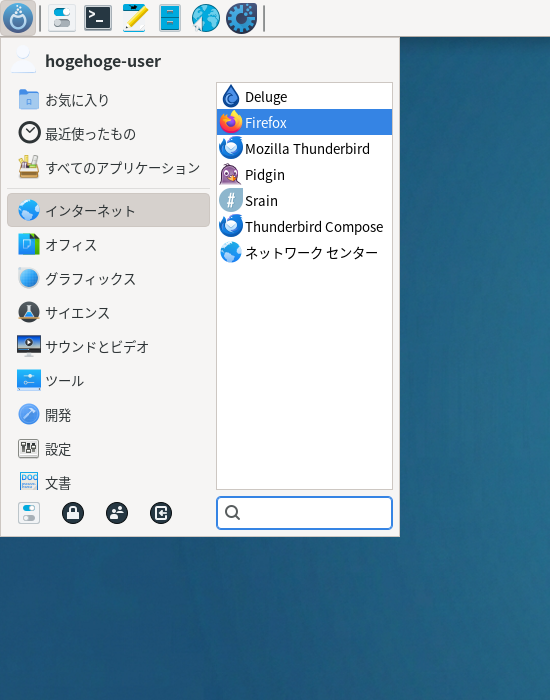
Task: Launch Deluge from the application list
Action: pyautogui.click(x=304, y=96)
